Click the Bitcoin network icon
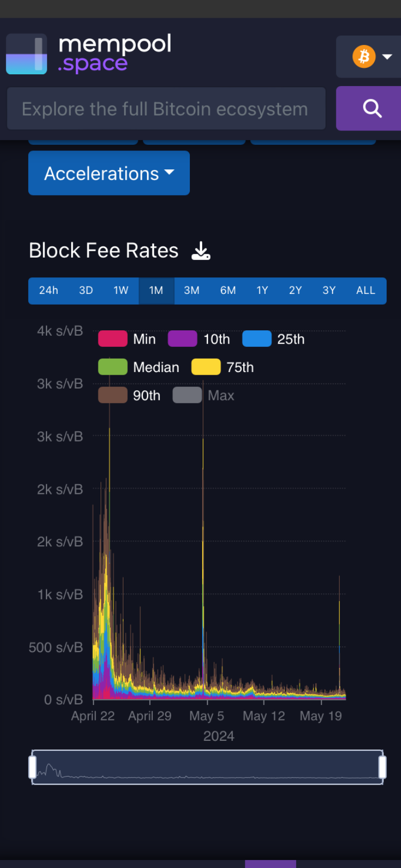Image resolution: width=401 pixels, height=868 pixels. click(364, 57)
